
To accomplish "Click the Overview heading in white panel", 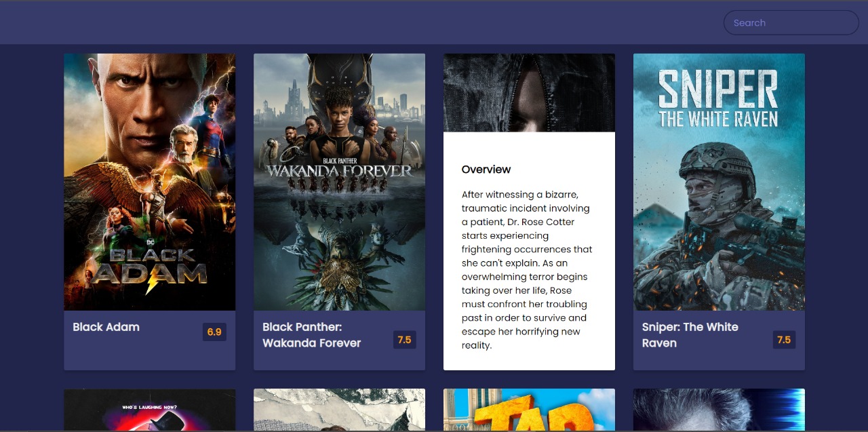I will coord(486,170).
